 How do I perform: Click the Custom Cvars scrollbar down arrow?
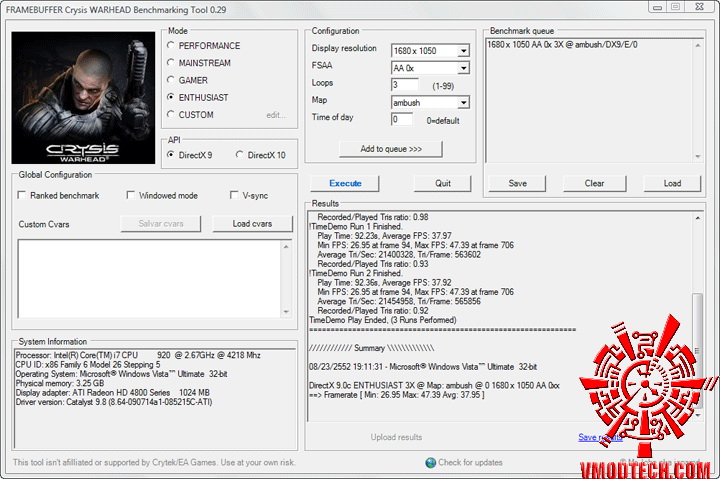point(286,312)
